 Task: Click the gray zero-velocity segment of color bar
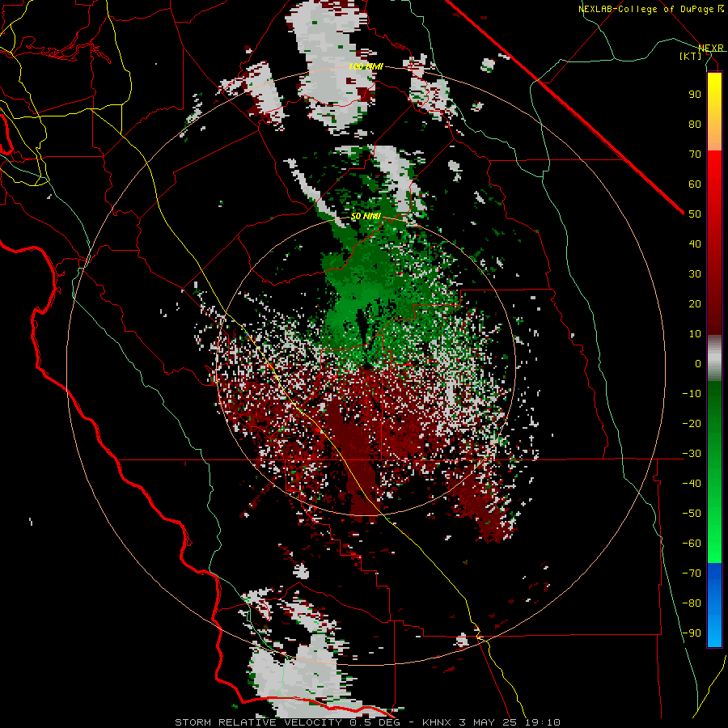(714, 358)
